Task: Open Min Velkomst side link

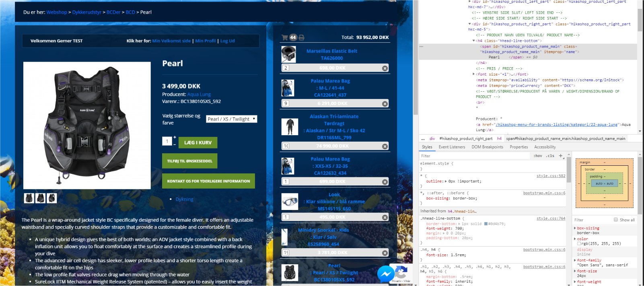Action: pos(171,41)
